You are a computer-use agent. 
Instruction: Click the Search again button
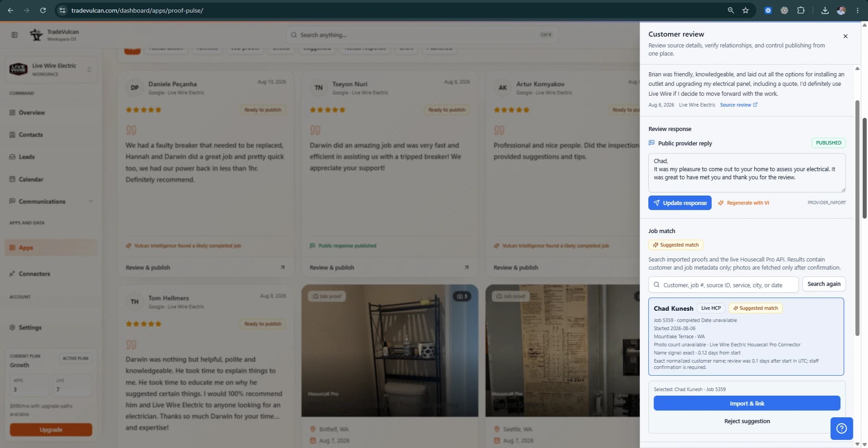824,284
